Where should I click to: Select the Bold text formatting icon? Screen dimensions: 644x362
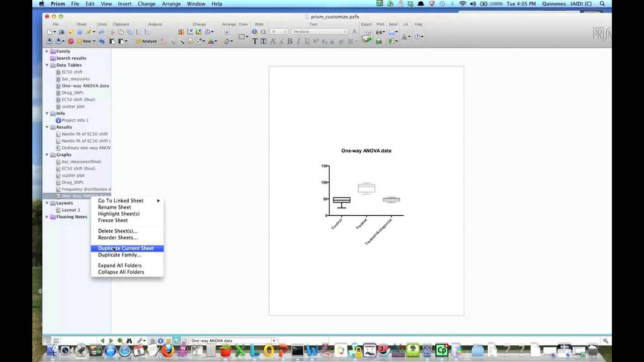click(290, 41)
